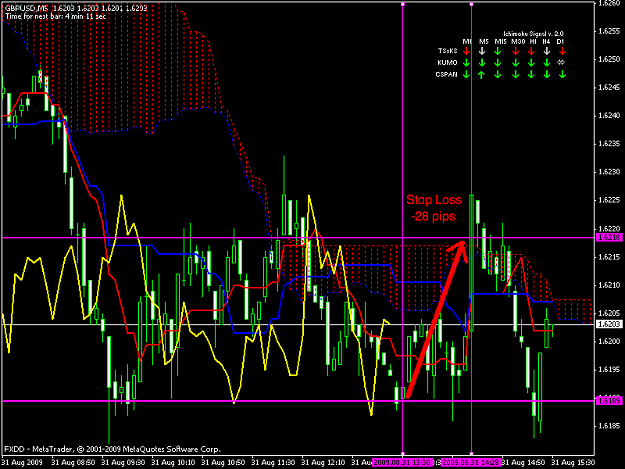Click the 'M15' column header
The height and width of the screenshot is (469, 625).
click(x=501, y=41)
